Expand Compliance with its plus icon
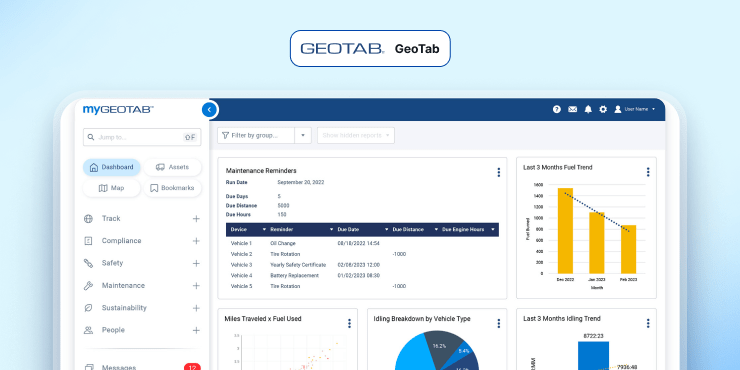The width and height of the screenshot is (740, 370). [x=196, y=241]
